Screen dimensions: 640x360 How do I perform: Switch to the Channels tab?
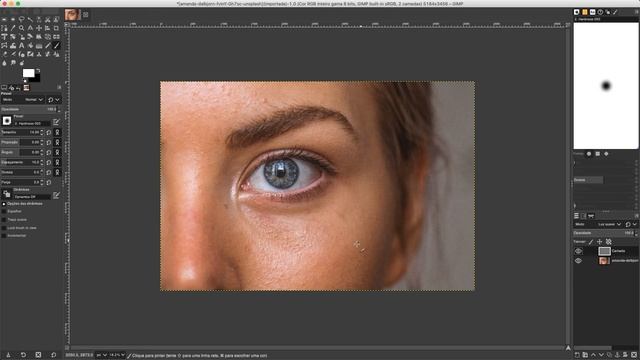(583, 216)
